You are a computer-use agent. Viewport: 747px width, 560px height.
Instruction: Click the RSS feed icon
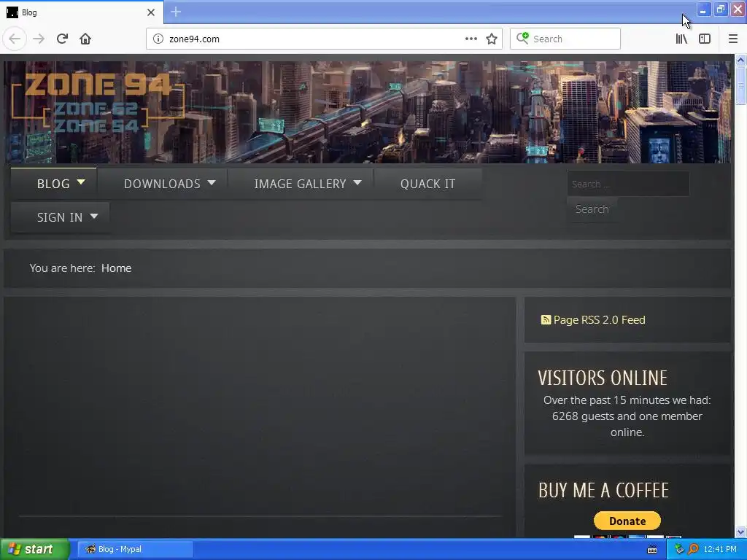pos(546,319)
